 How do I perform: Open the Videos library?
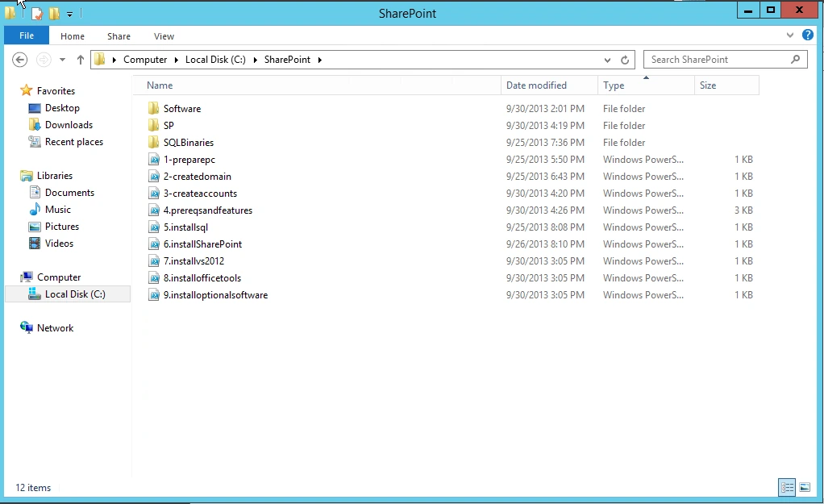pos(59,244)
